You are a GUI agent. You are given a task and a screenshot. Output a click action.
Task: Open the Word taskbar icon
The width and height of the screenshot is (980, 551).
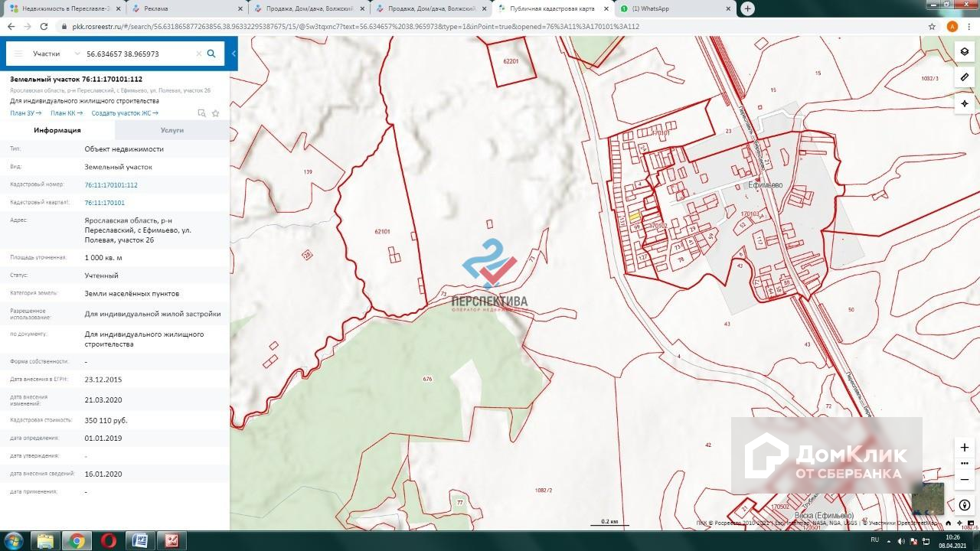coord(140,541)
